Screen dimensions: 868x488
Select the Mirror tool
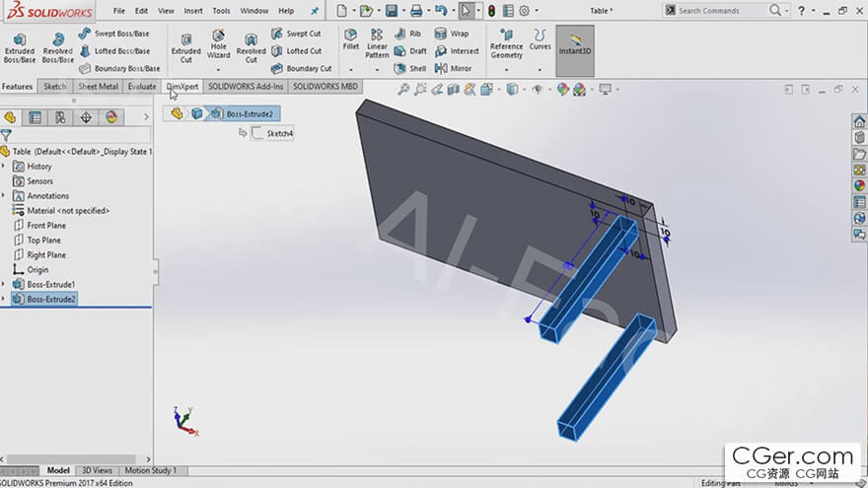pos(453,69)
